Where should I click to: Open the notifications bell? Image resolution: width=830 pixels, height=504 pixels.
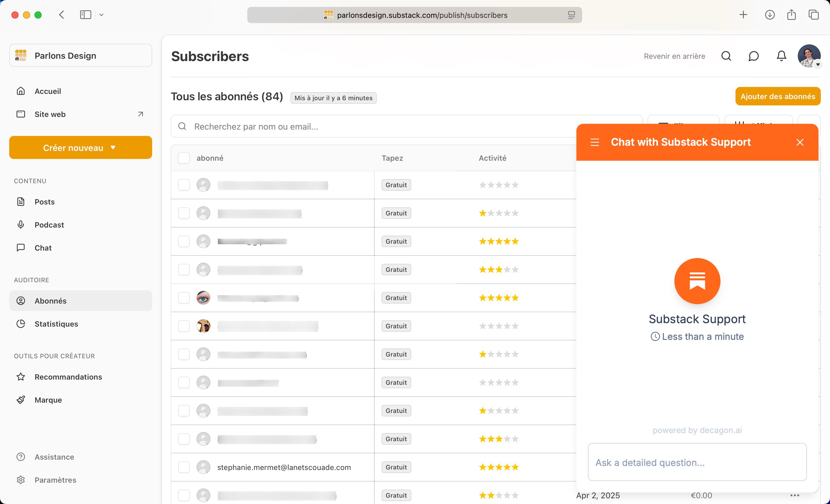782,56
